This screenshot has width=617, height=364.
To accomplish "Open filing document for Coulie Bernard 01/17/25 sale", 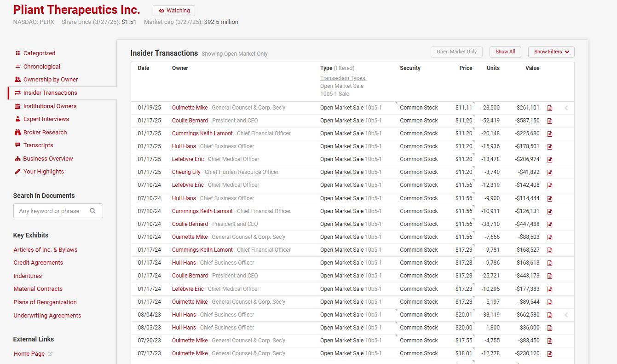I will (x=550, y=121).
